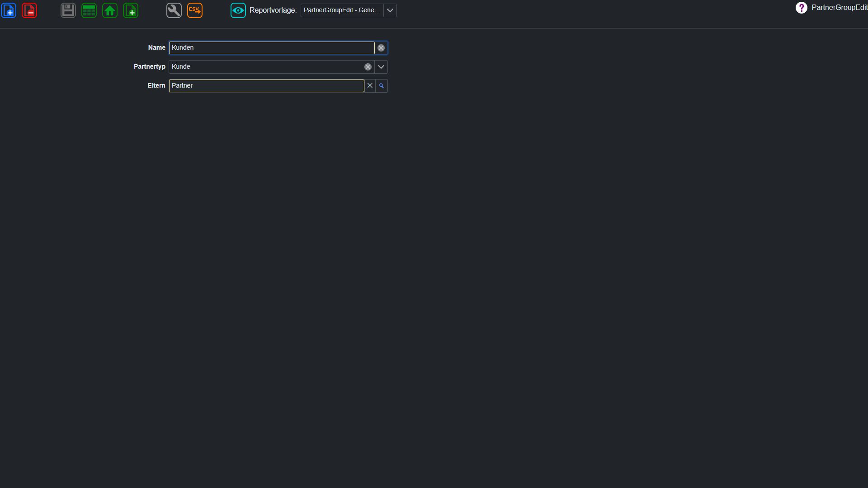
Task: Open the Reportvorlage dropdown arrow
Action: 390,10
